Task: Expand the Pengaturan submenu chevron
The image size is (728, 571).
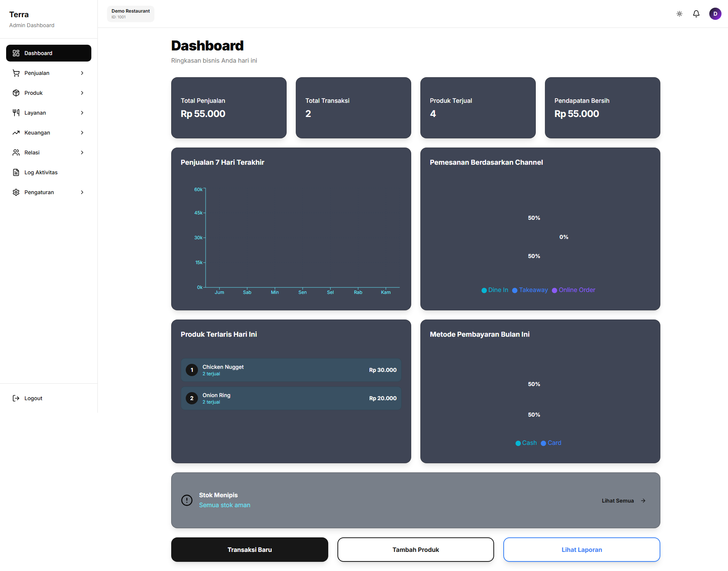Action: 82,192
